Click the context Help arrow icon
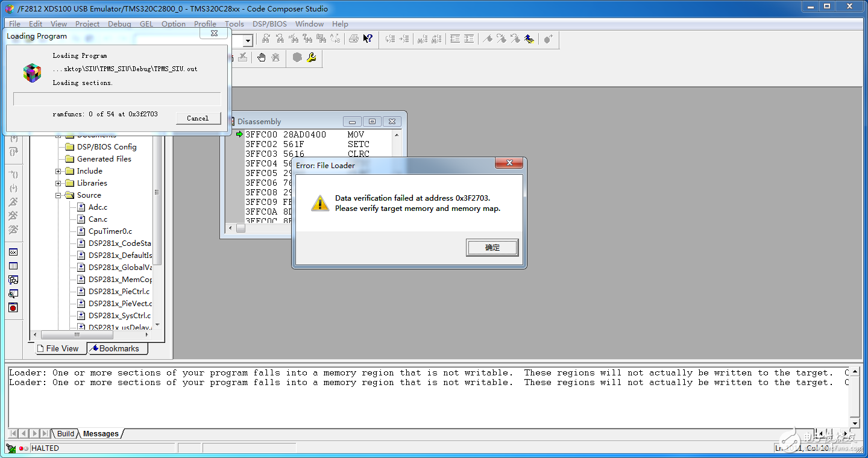 [368, 39]
